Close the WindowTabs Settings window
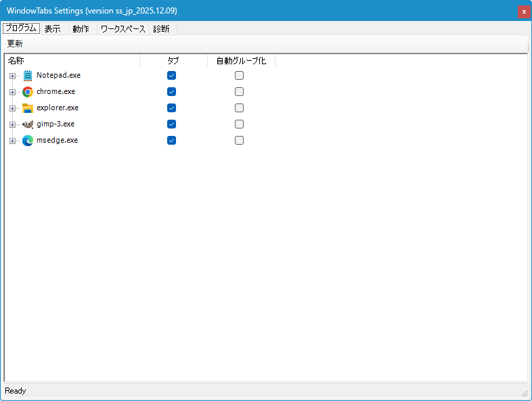Screen dimensions: 532x401 click(x=523, y=11)
